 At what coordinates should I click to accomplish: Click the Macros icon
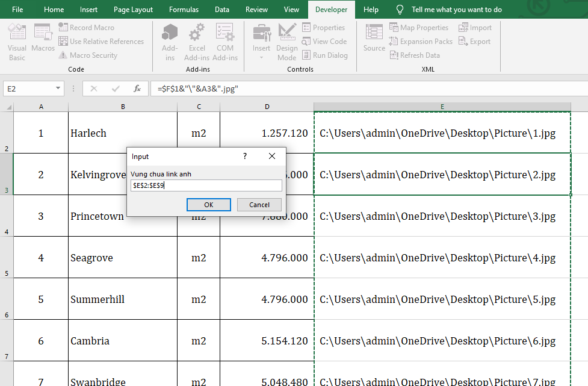click(x=43, y=39)
